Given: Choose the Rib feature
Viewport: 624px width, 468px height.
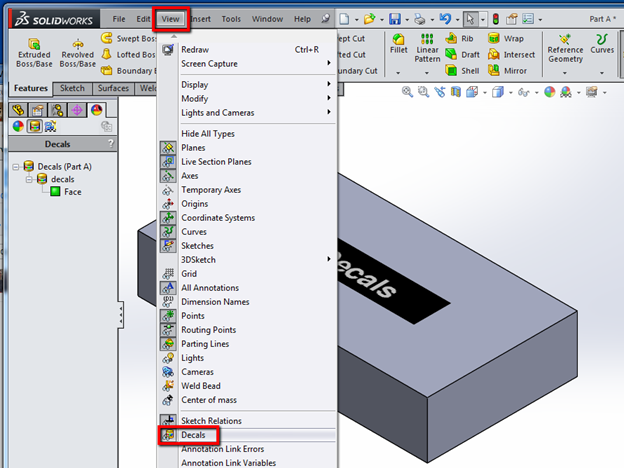Looking at the screenshot, I should point(460,38).
